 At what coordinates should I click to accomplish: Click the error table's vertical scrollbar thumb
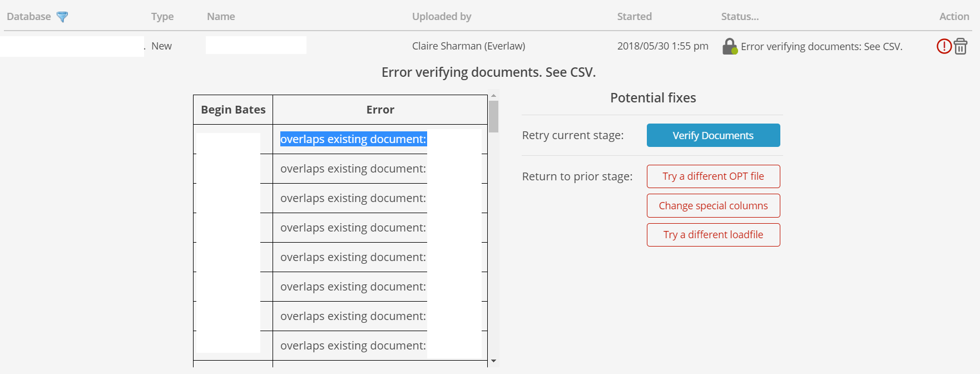[493, 116]
